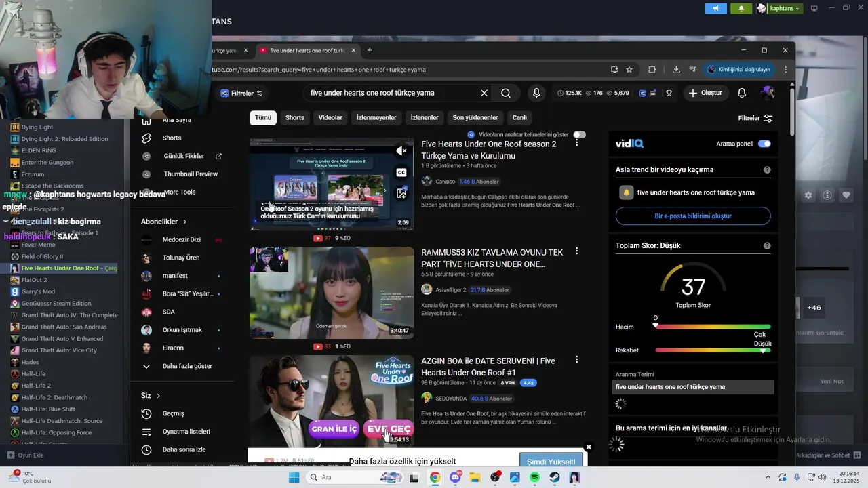Clear the YouTube search box with the X
The image size is (868, 488).
pyautogui.click(x=484, y=93)
